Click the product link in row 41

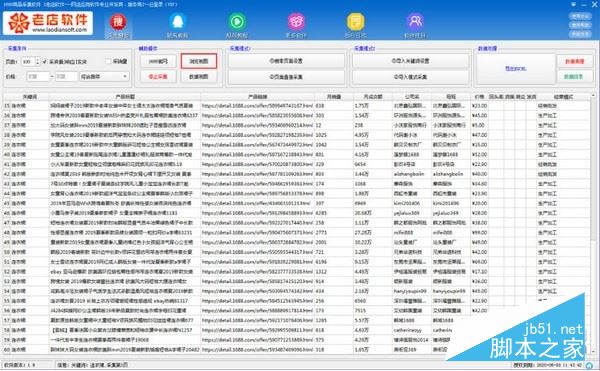pos(258,164)
